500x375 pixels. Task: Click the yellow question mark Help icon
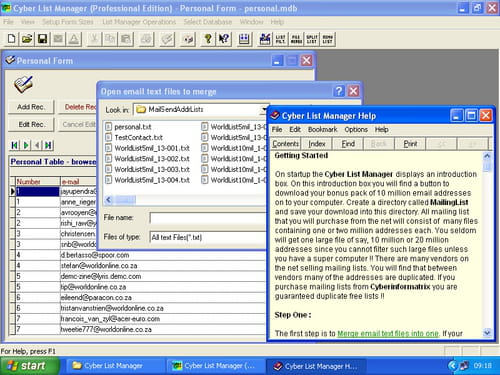pyautogui.click(x=208, y=39)
